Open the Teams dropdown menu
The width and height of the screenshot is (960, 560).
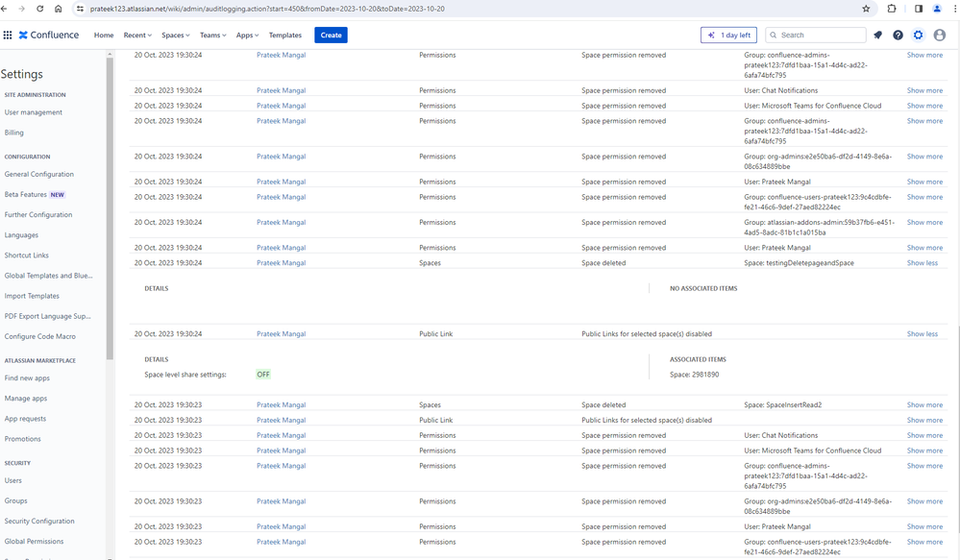(213, 35)
